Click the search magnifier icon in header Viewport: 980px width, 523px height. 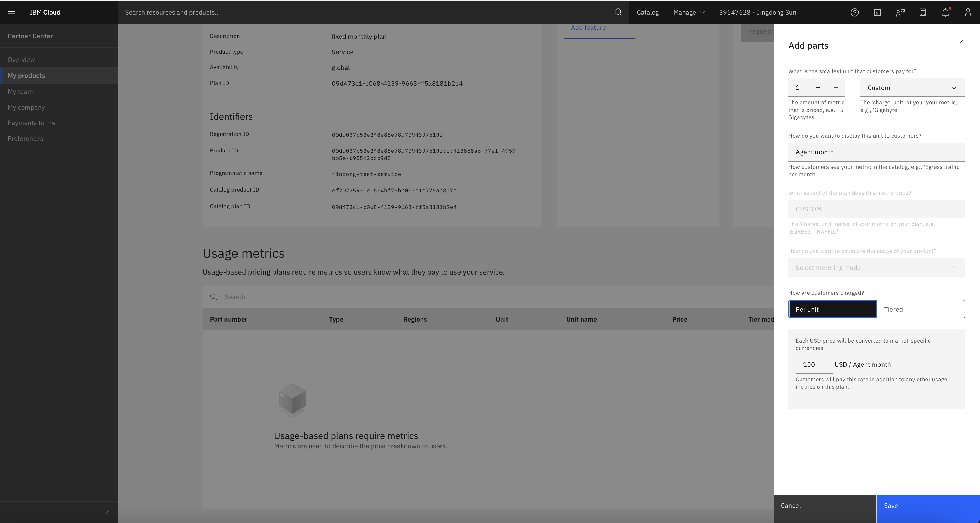click(x=618, y=12)
